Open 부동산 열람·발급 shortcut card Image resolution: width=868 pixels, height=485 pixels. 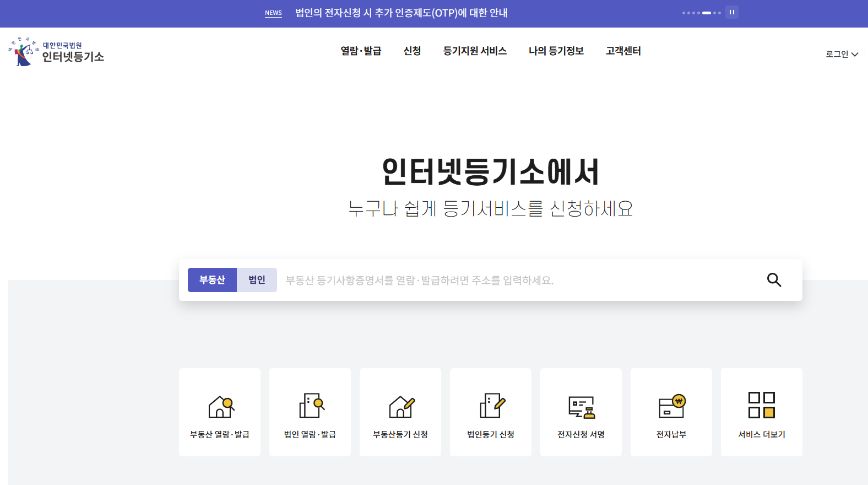coord(220,412)
